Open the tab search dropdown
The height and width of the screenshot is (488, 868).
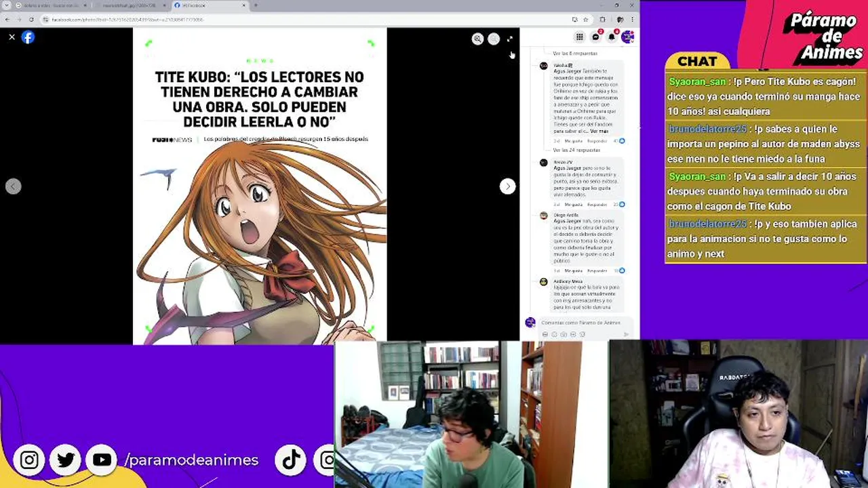coord(7,5)
